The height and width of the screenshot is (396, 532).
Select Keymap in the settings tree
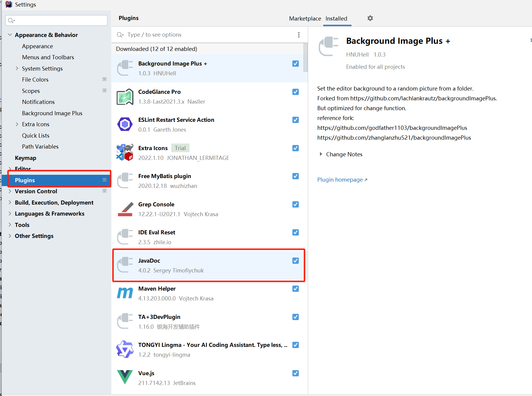click(26, 158)
